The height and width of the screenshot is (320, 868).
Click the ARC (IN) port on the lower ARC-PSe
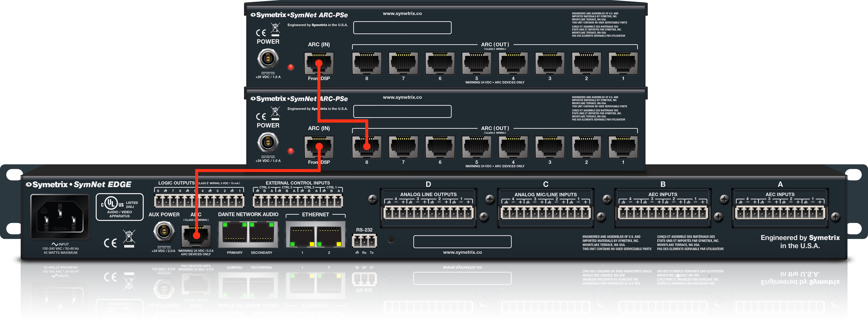[319, 147]
